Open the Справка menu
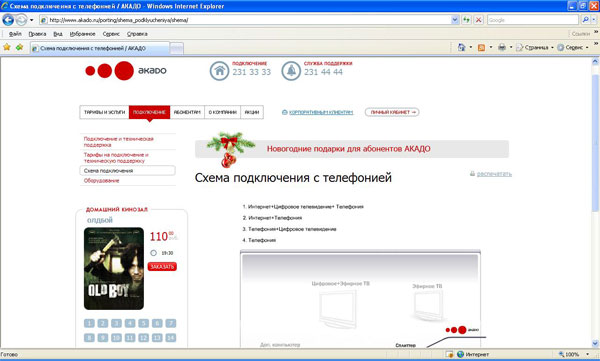This screenshot has width=600, height=361. pos(137,34)
